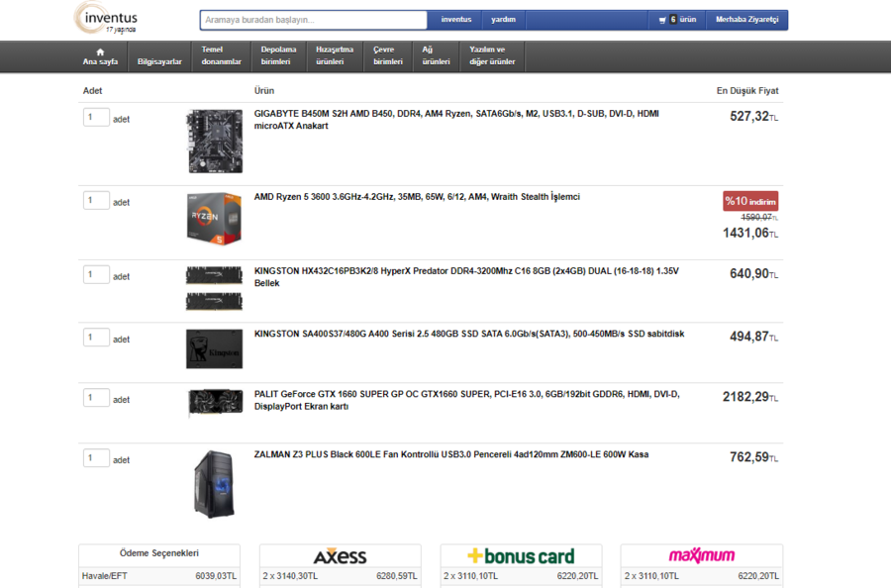Open the PALIT graphics card thumbnail
Screen dimensions: 891x588
coord(216,402)
